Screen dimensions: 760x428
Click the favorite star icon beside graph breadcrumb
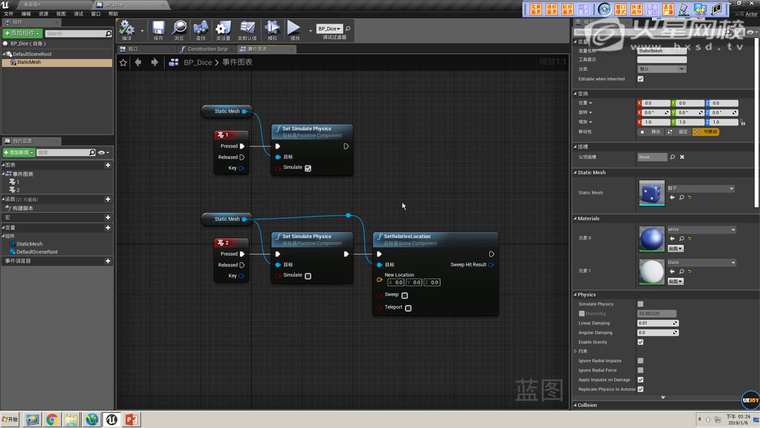tap(124, 62)
